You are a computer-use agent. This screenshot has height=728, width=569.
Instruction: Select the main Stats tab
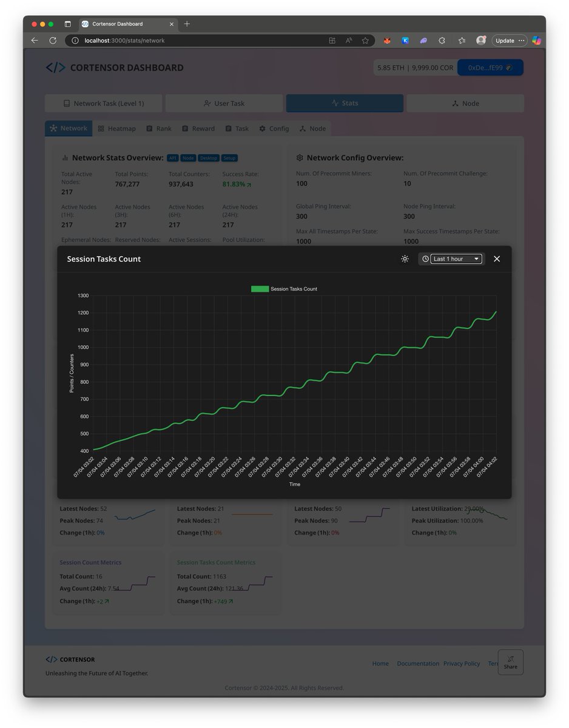[345, 103]
